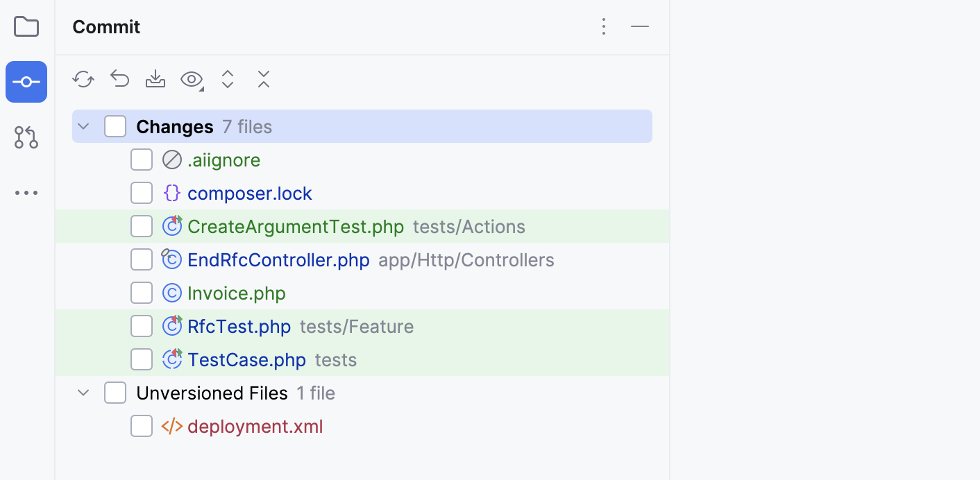Collapse the Changes tree node
The image size is (980, 480).
83,126
